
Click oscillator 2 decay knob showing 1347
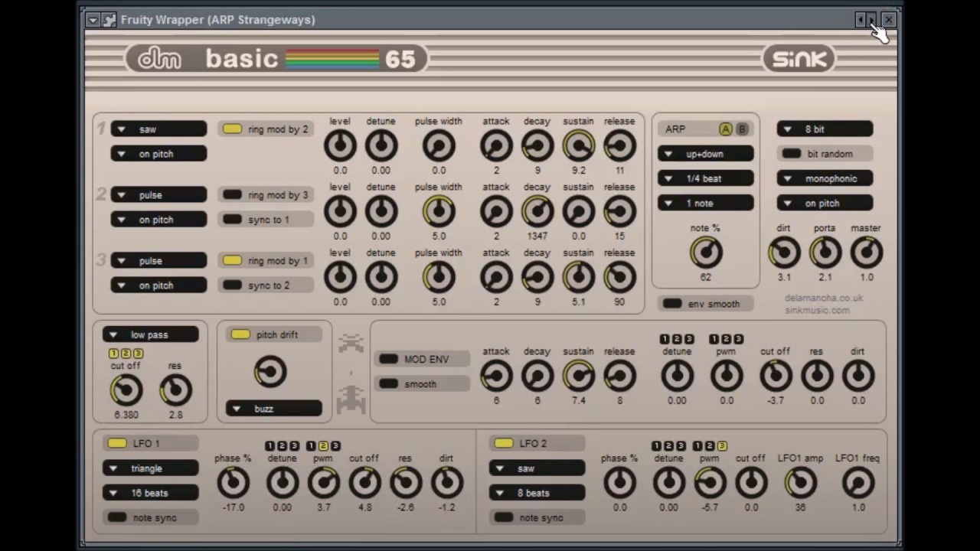[x=537, y=211]
